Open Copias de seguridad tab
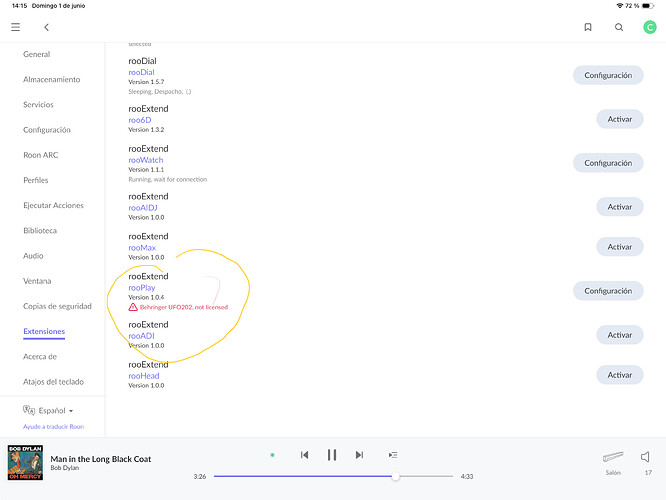This screenshot has width=666, height=500. tap(57, 306)
